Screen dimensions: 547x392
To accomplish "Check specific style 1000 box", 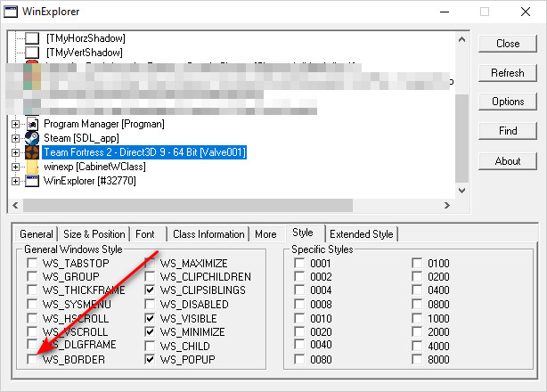I will point(417,318).
